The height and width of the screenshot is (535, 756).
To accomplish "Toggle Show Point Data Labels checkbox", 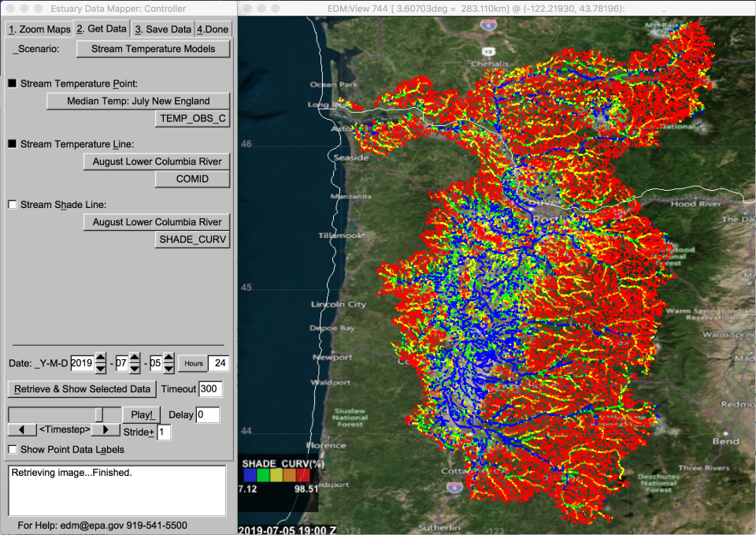I will coord(13,450).
